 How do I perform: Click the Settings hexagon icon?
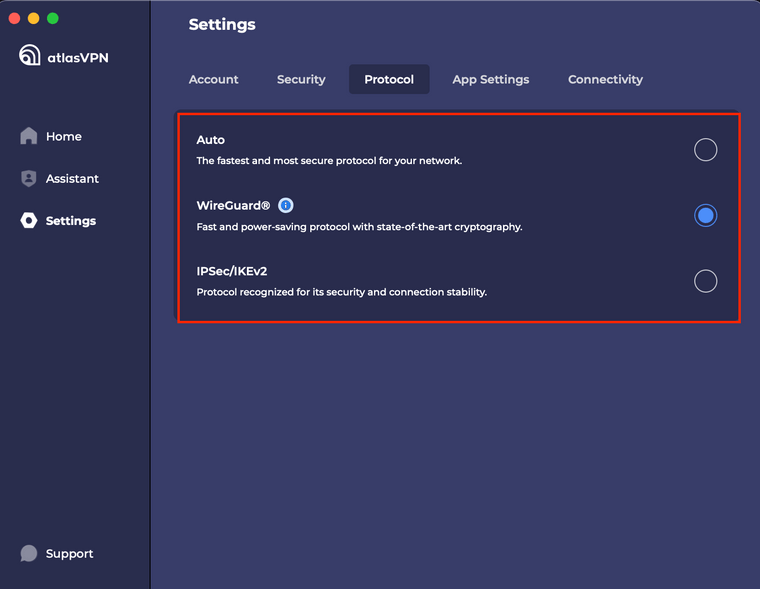click(29, 221)
